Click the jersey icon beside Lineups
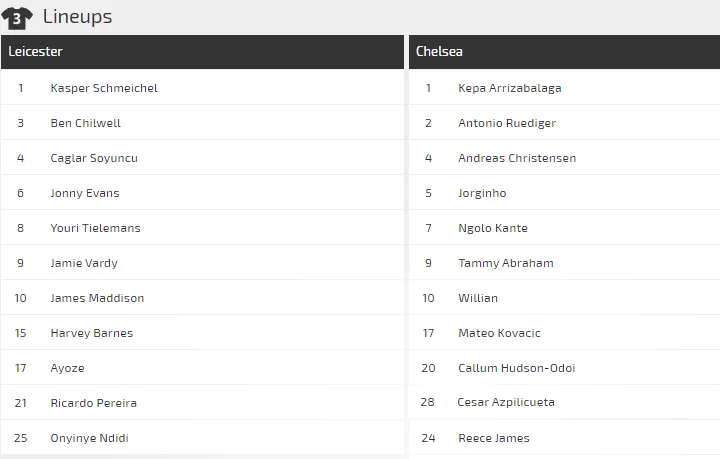Image resolution: width=720 pixels, height=459 pixels. click(x=17, y=17)
